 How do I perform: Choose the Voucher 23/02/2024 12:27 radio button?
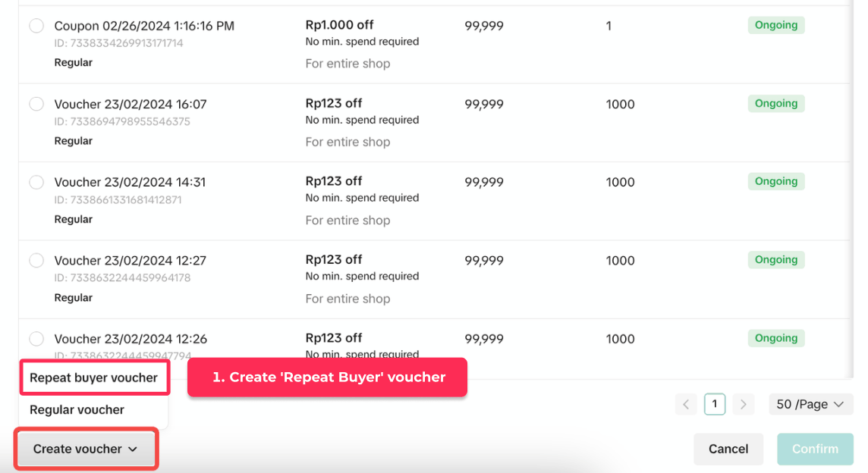(x=36, y=260)
